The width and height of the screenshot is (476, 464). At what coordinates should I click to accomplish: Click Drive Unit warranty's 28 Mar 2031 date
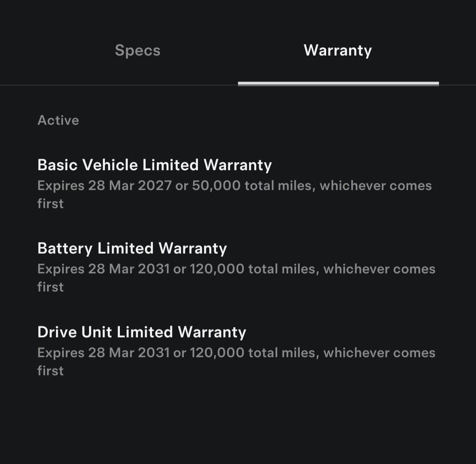tap(129, 353)
